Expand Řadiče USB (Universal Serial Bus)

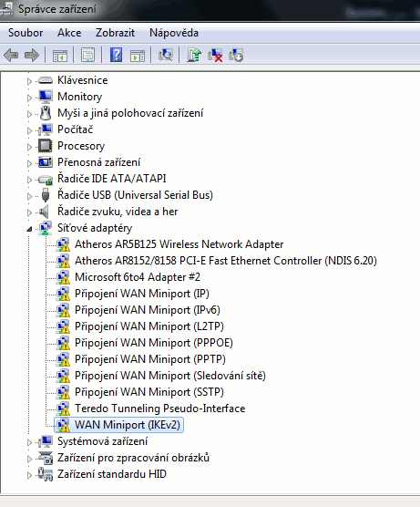click(x=29, y=196)
